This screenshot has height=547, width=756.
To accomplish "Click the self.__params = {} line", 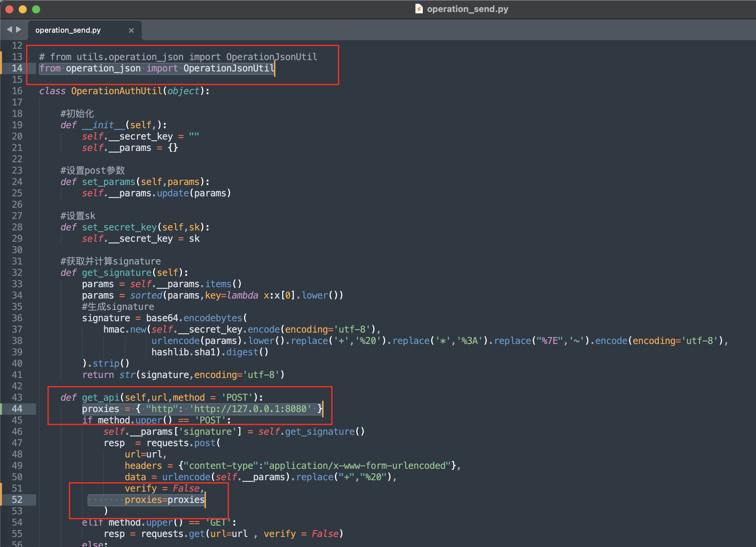I will tap(130, 148).
